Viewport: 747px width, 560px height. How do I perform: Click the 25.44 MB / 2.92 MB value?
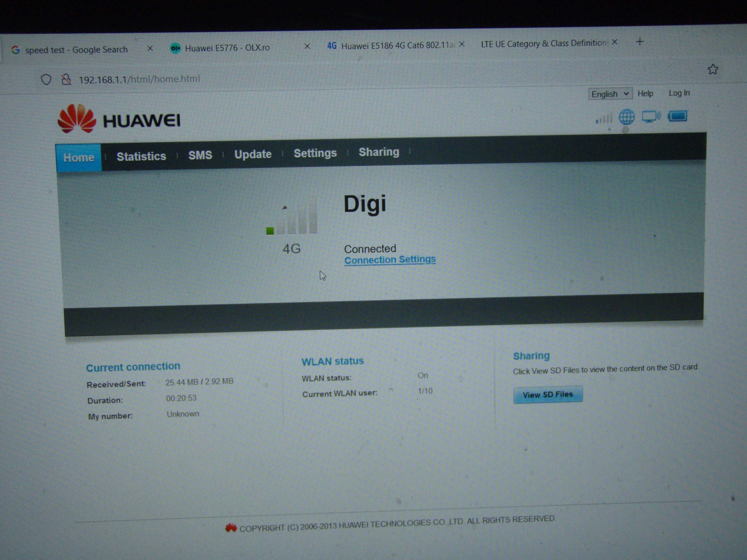[x=199, y=382]
